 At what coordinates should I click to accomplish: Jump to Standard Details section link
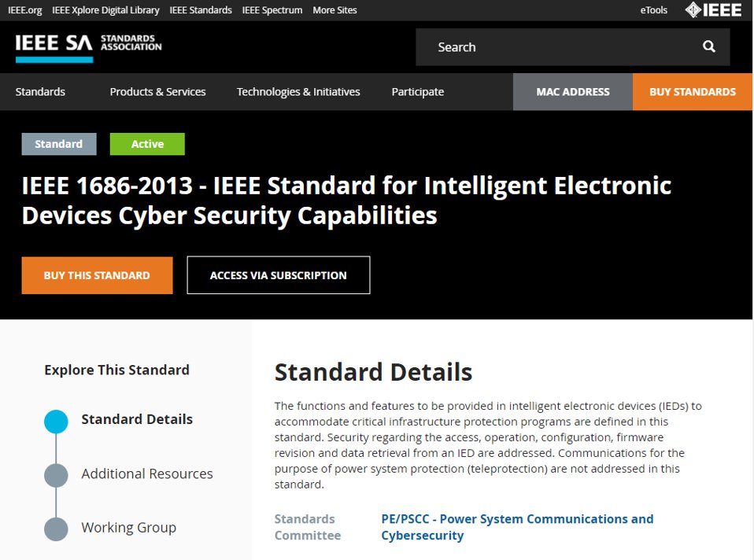pyautogui.click(x=137, y=419)
